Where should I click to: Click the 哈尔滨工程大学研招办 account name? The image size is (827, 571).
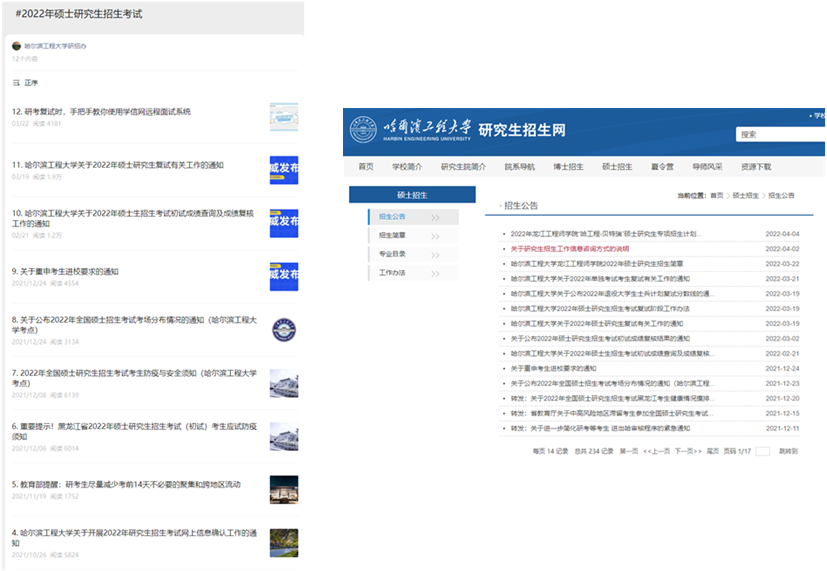coord(55,46)
